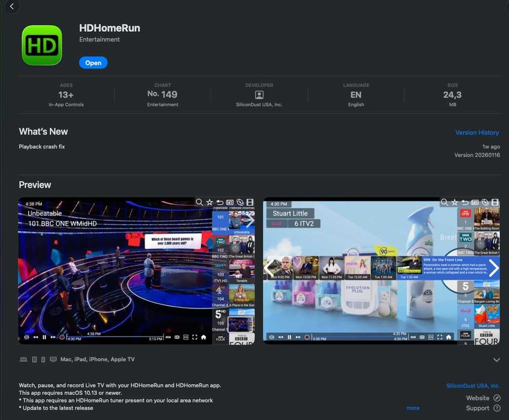View the Stuart Little ITV2 preview screenshot
The image size is (509, 420).
[x=381, y=271]
